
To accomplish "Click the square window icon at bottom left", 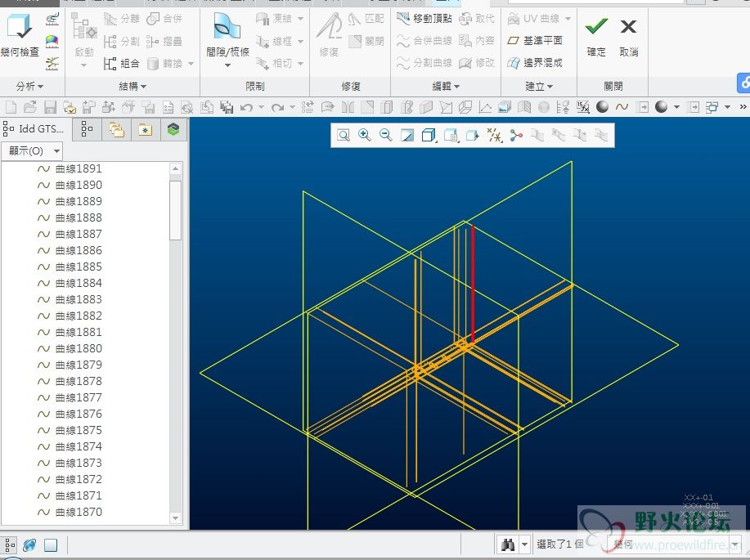I will click(x=51, y=544).
